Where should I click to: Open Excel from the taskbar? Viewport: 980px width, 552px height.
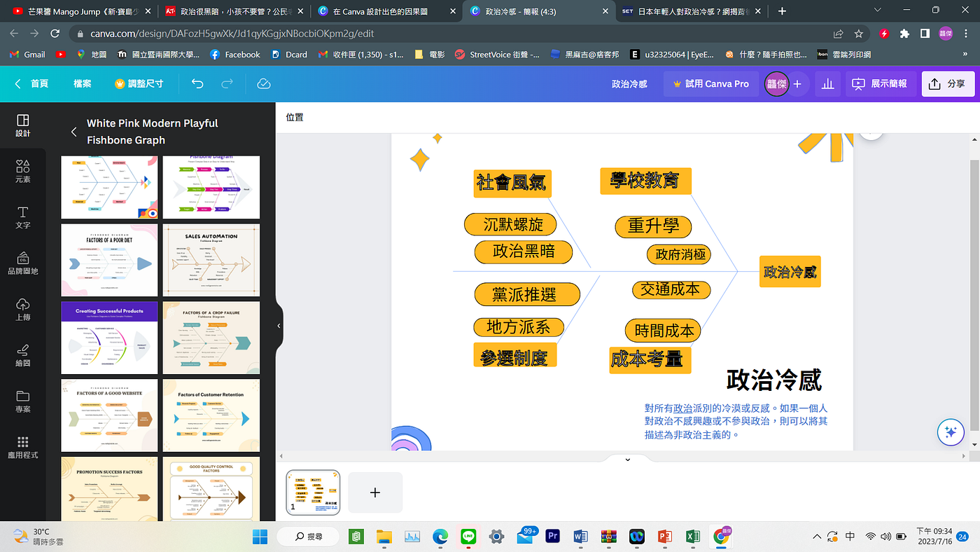pos(692,537)
